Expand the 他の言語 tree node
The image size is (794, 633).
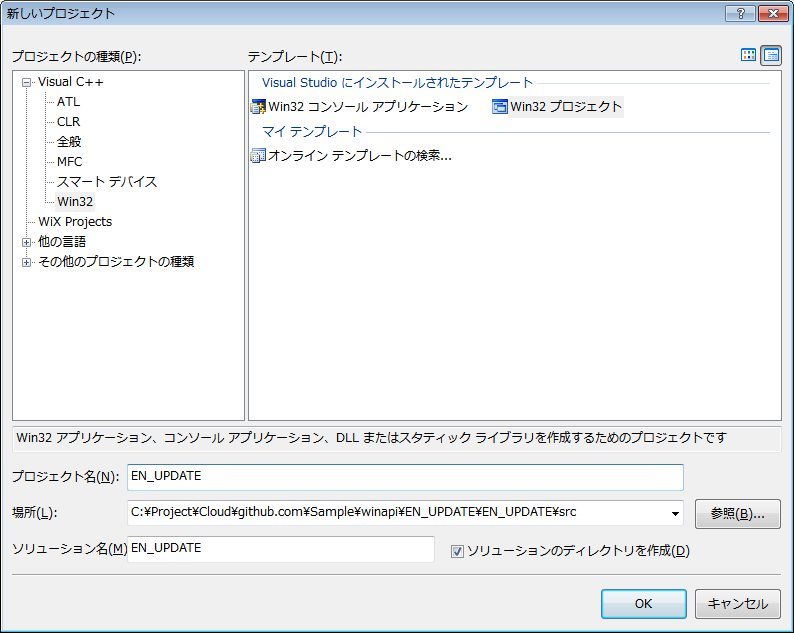click(26, 242)
